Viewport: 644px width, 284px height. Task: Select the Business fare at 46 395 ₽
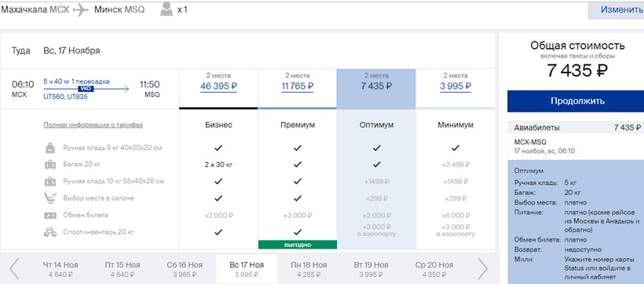(218, 87)
